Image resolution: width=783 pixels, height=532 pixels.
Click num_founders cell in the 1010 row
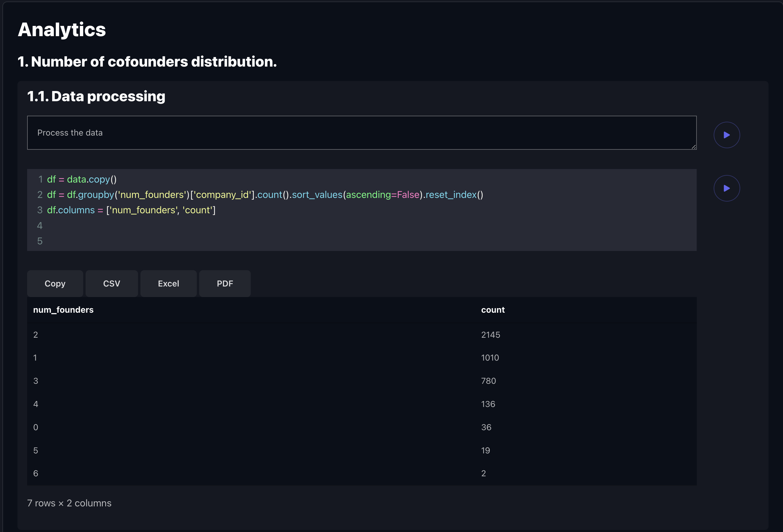(35, 358)
